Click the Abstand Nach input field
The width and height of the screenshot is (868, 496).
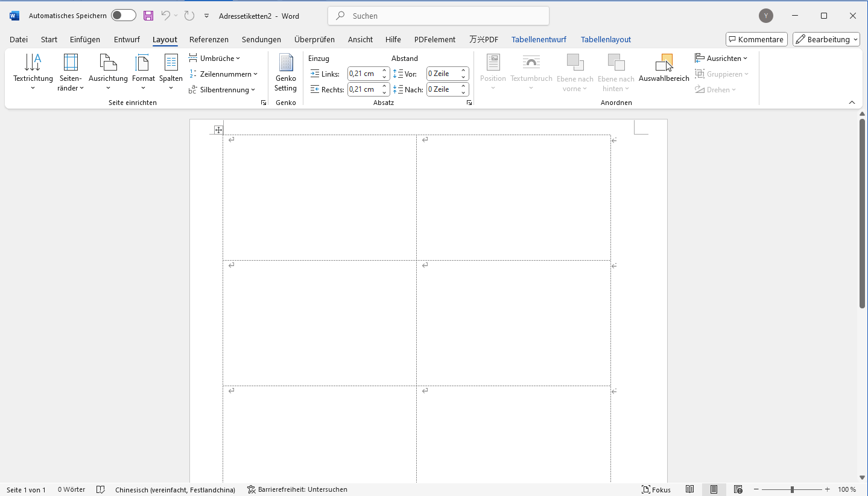click(443, 89)
